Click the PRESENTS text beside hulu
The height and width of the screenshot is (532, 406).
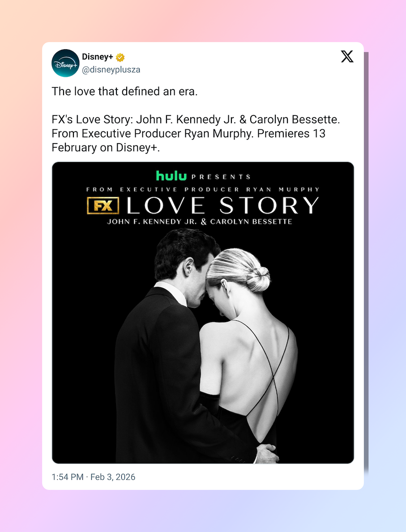221,177
